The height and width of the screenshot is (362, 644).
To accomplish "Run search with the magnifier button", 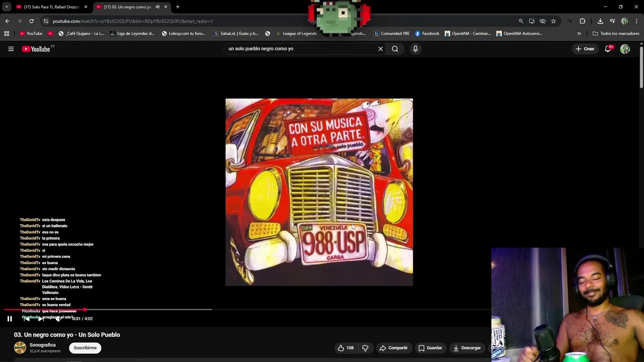I will pos(395,49).
